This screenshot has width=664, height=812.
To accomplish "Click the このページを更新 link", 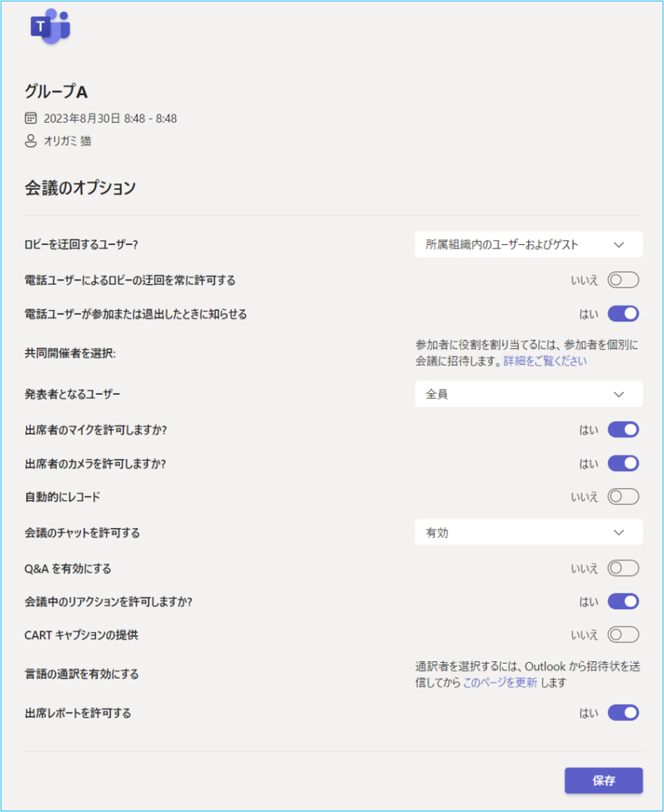I will tap(500, 682).
